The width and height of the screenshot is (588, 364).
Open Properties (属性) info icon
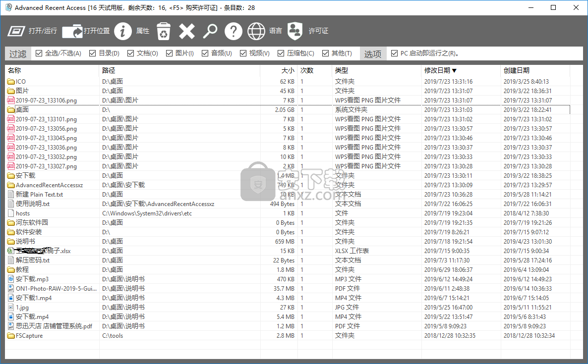tap(122, 31)
